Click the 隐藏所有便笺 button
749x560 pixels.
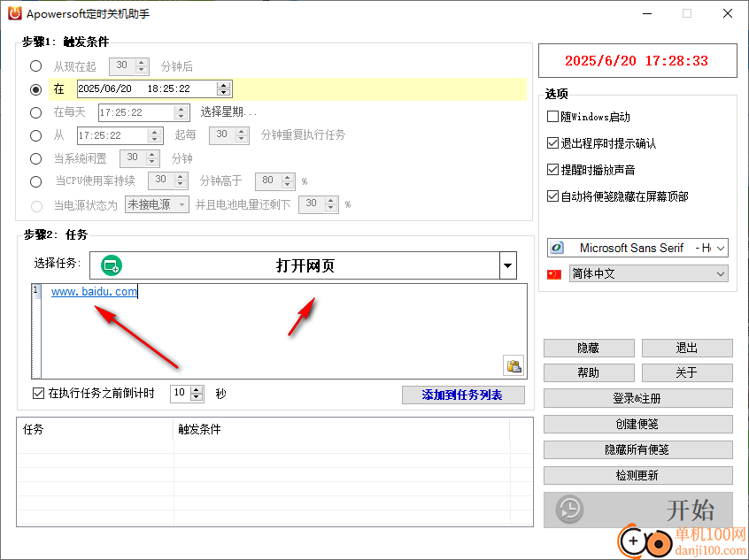click(x=637, y=449)
